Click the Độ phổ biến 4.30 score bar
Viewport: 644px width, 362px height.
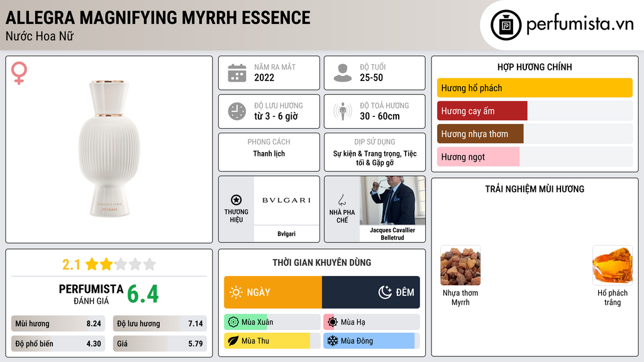point(58,344)
